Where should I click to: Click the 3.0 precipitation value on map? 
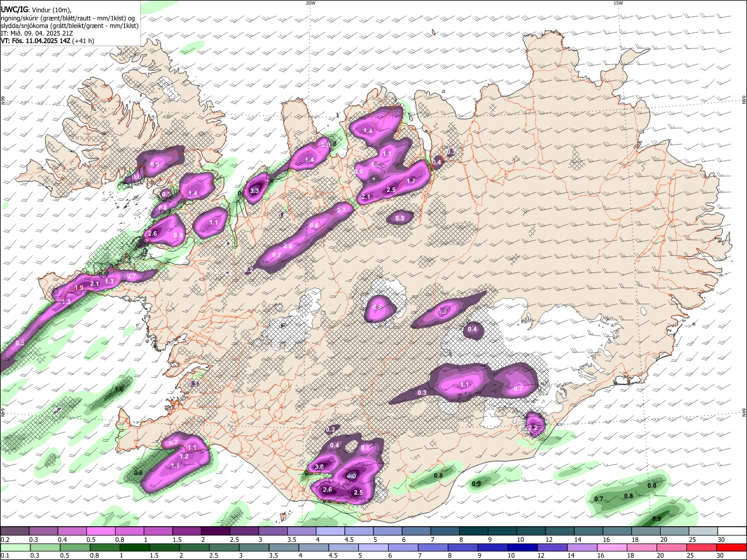click(319, 467)
